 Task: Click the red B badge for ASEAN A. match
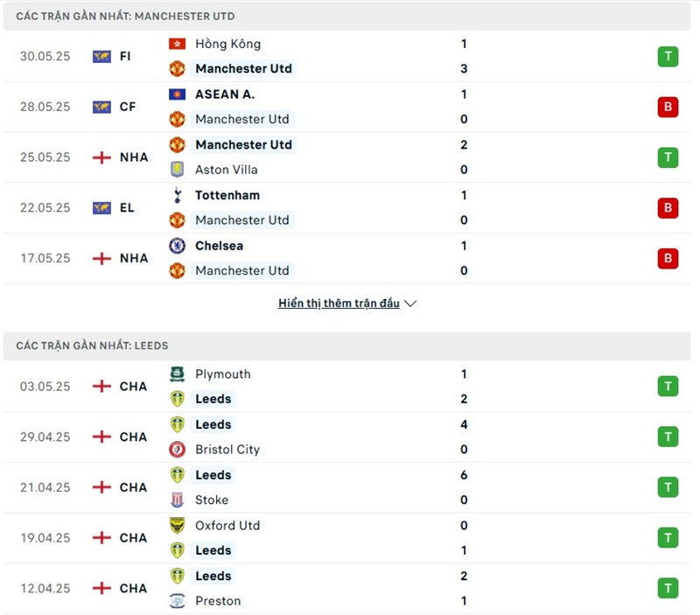coord(668,108)
